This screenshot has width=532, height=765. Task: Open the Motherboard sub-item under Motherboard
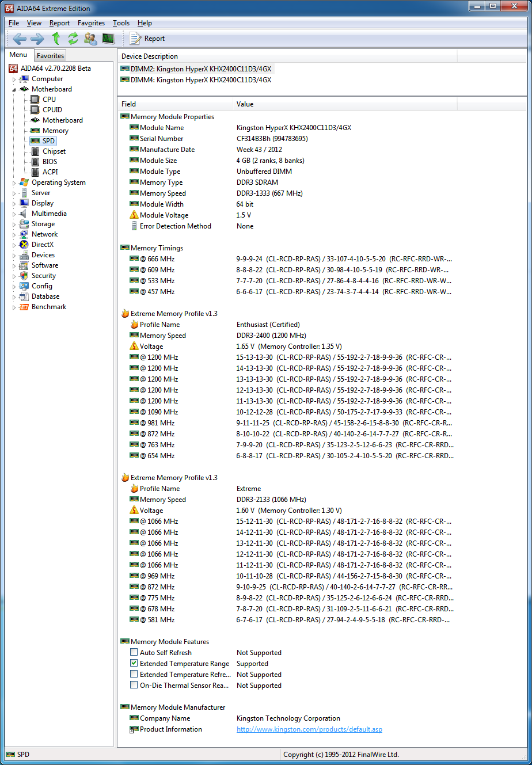pos(63,120)
